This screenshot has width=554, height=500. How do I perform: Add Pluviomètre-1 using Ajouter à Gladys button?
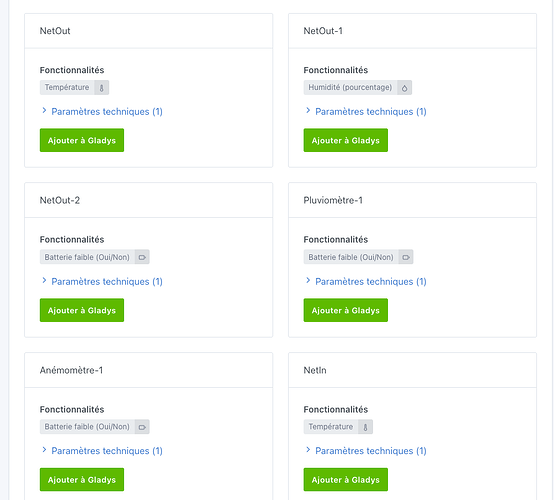pyautogui.click(x=346, y=310)
